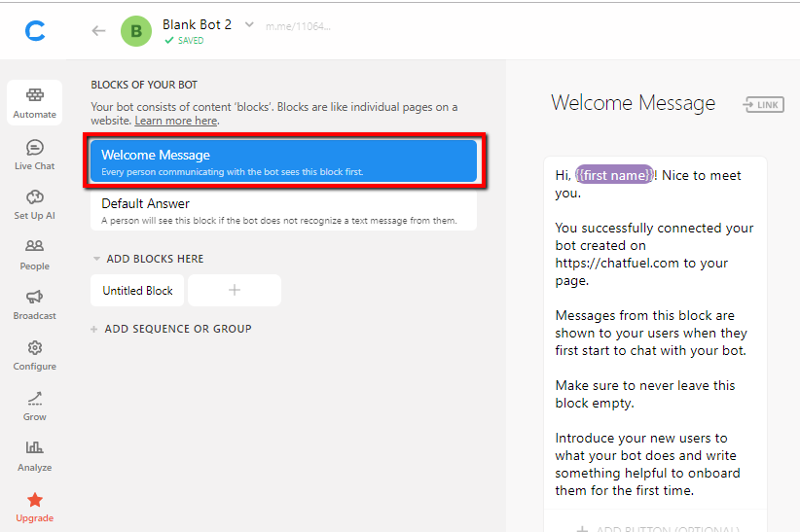Click the green B bot avatar
This screenshot has width=800, height=532.
pos(136,31)
